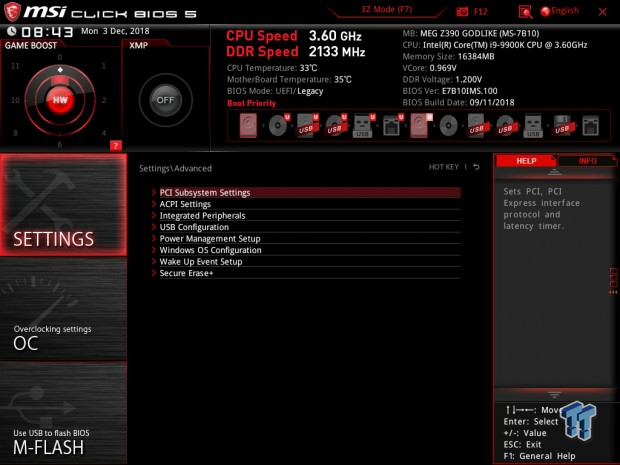The height and width of the screenshot is (465, 620).
Task: Click the MB: MEG Z390 GODLIKE line
Action: click(x=471, y=33)
